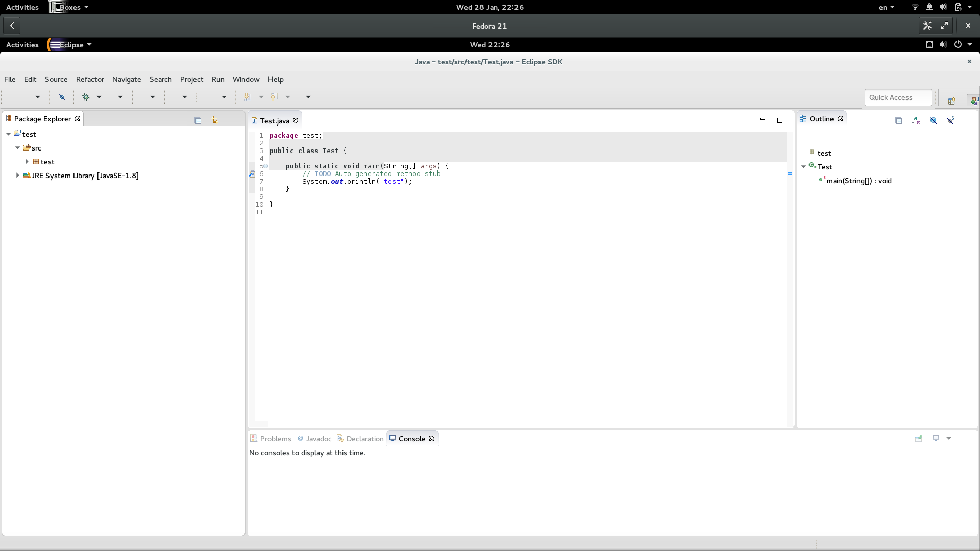The width and height of the screenshot is (980, 551).
Task: Close the Outline view
Action: (840, 118)
